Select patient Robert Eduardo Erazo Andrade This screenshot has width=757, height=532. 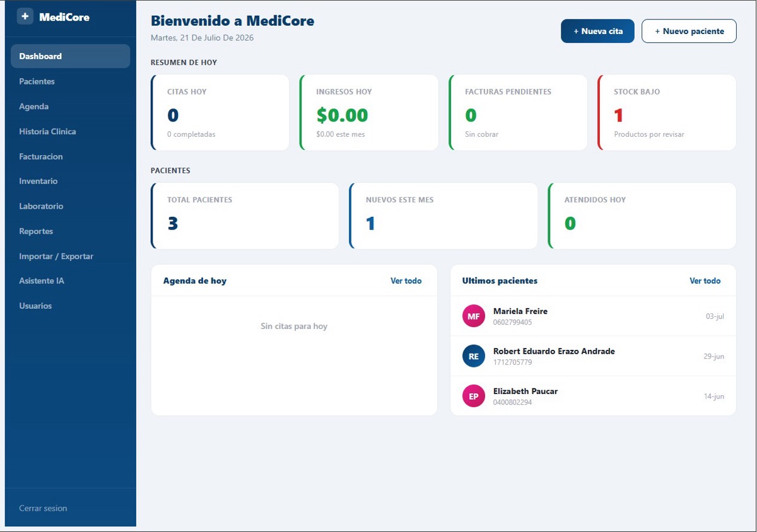pos(554,351)
